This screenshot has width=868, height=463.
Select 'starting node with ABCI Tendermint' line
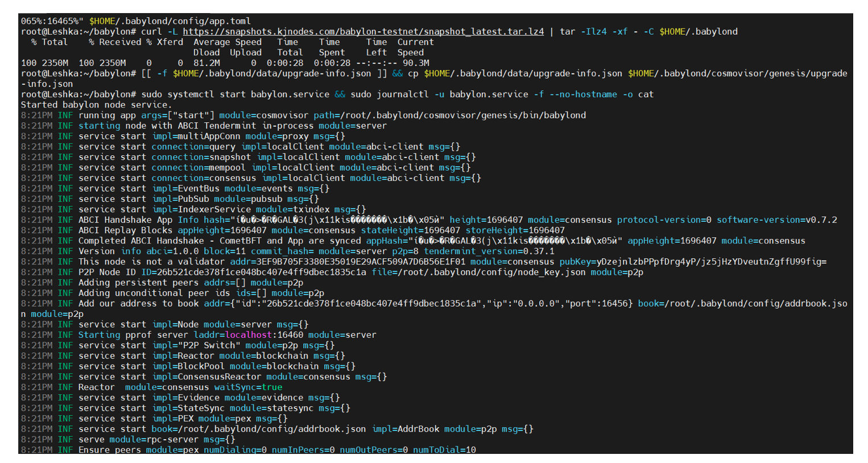click(x=204, y=126)
